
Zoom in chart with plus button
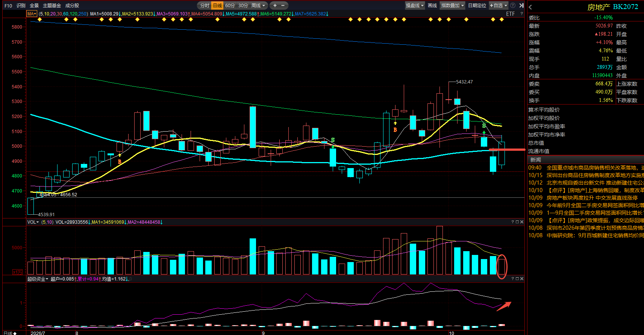pos(275,5)
